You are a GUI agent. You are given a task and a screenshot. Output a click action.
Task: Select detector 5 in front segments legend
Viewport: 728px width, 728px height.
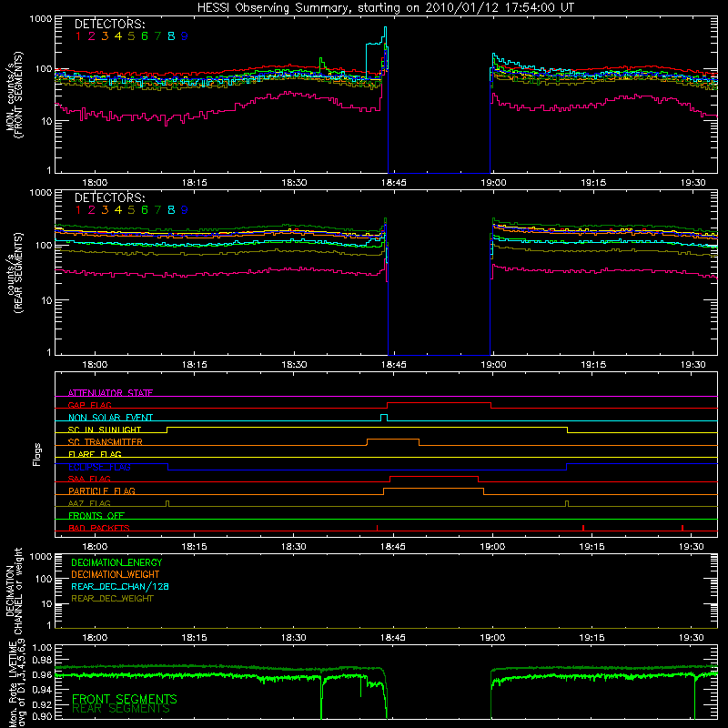[x=131, y=36]
